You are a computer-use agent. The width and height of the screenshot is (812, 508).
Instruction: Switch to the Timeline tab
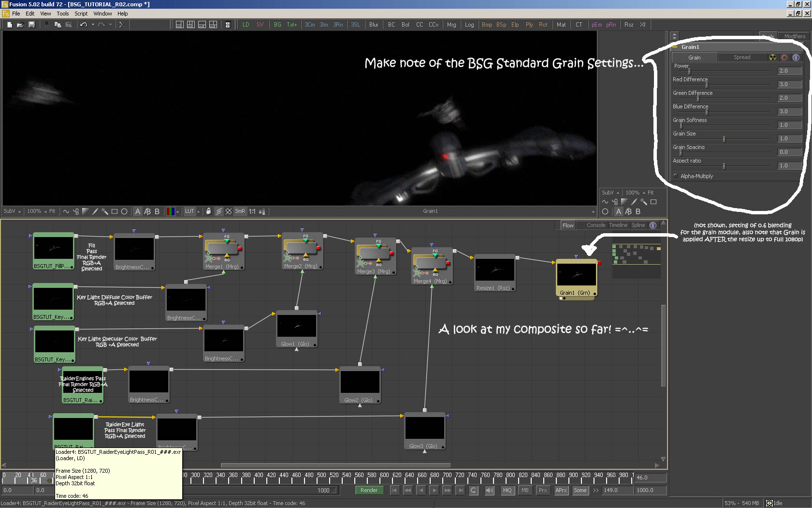point(618,225)
